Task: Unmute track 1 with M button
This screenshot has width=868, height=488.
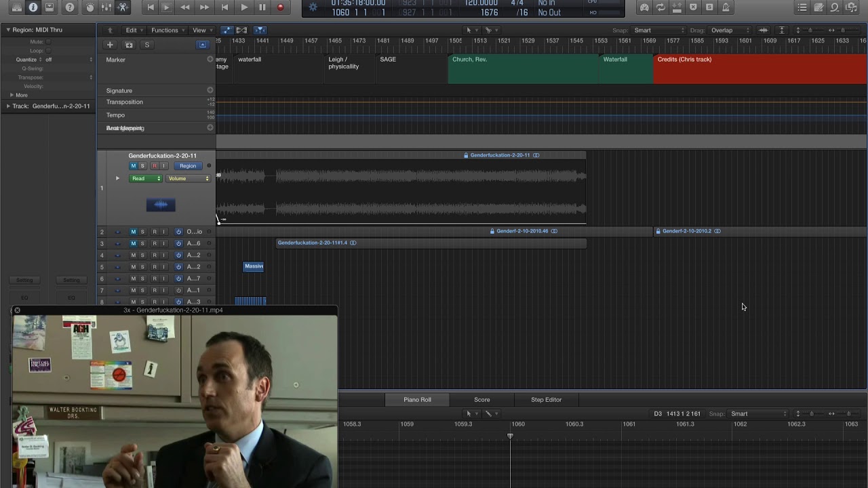Action: [133, 166]
